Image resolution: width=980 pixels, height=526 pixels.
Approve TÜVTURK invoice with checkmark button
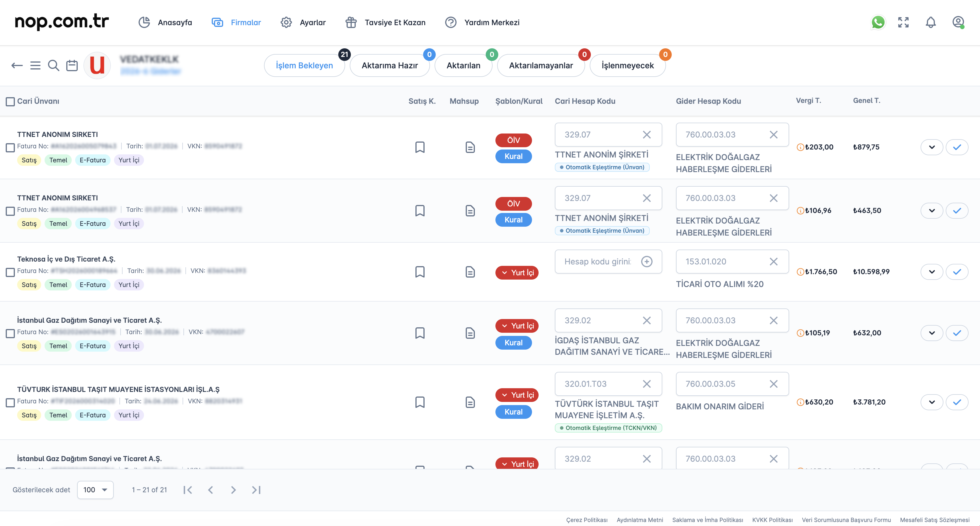point(957,402)
